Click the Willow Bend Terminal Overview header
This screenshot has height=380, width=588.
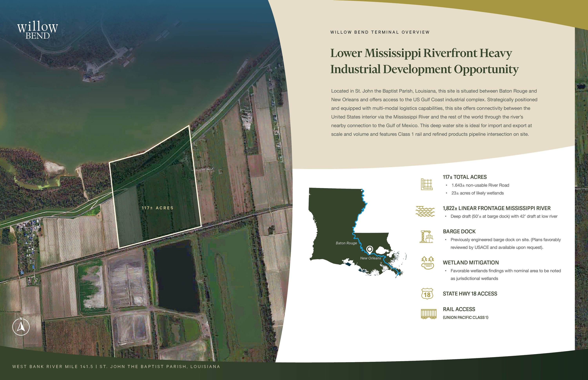point(380,32)
